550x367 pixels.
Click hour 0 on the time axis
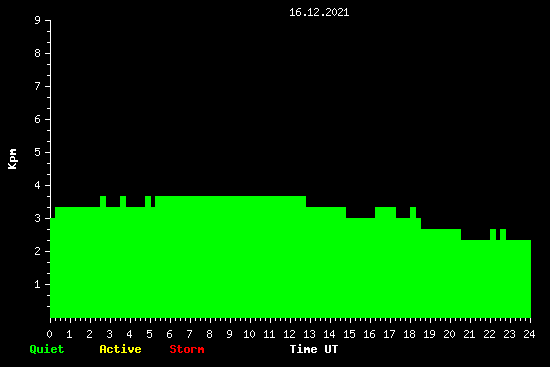(49, 334)
